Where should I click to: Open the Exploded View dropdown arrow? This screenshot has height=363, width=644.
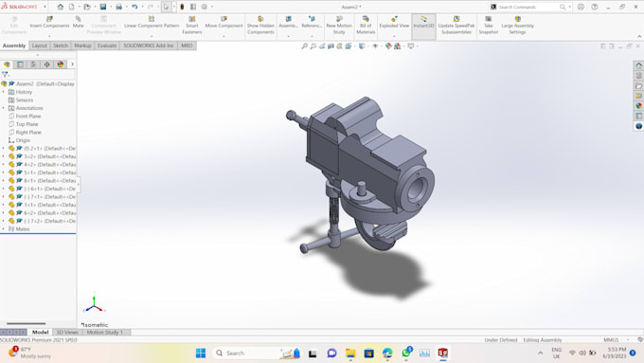coord(394,36)
